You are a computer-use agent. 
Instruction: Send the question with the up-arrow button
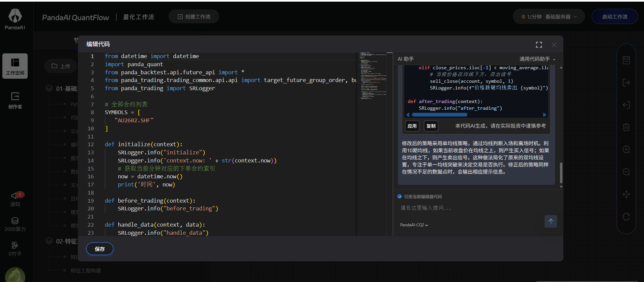pos(551,222)
